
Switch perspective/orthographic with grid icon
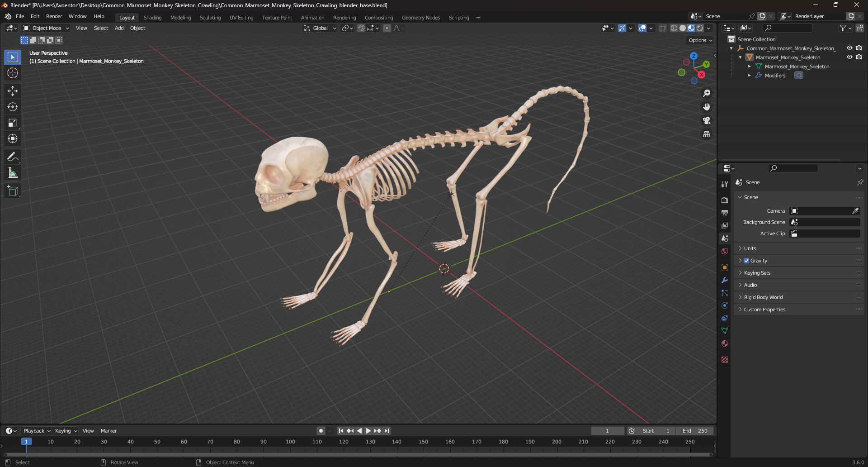click(707, 134)
